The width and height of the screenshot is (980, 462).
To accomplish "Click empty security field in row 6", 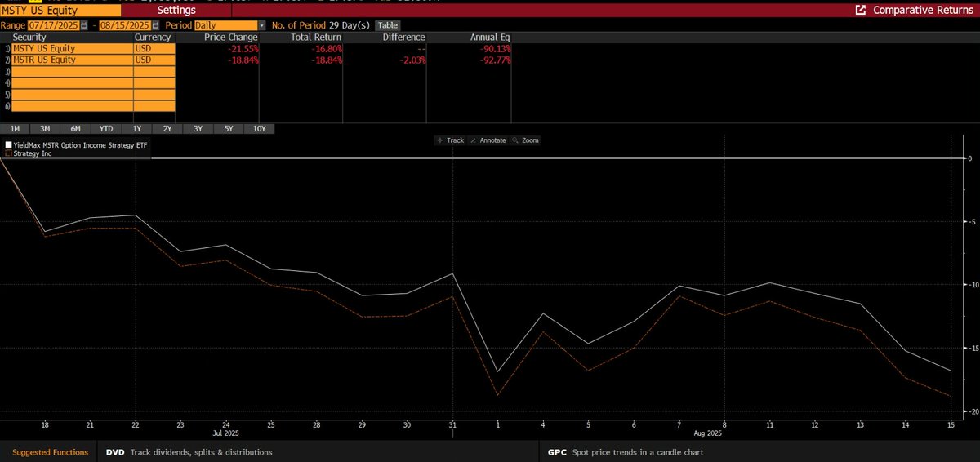I will pyautogui.click(x=72, y=106).
